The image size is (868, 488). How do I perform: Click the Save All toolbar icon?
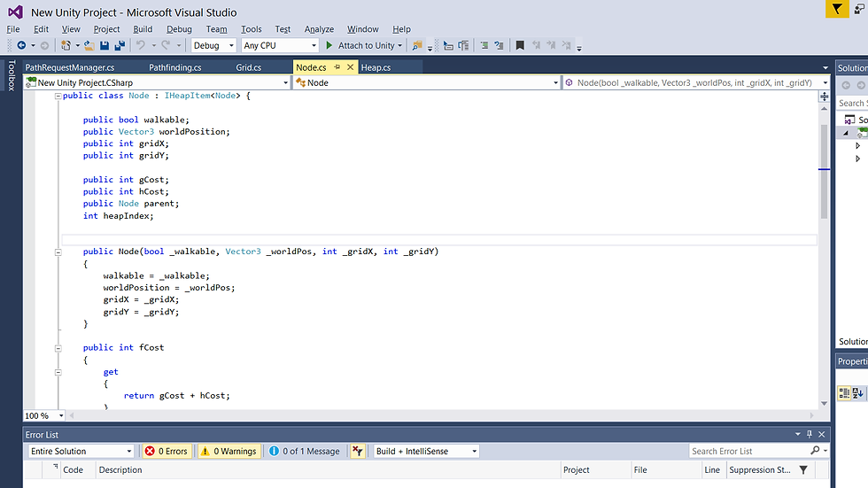click(119, 45)
